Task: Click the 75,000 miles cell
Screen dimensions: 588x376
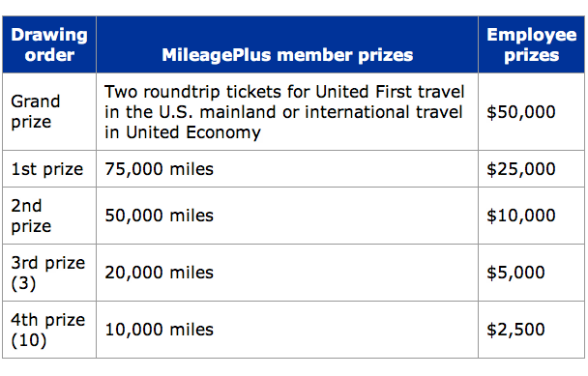Action: point(287,169)
